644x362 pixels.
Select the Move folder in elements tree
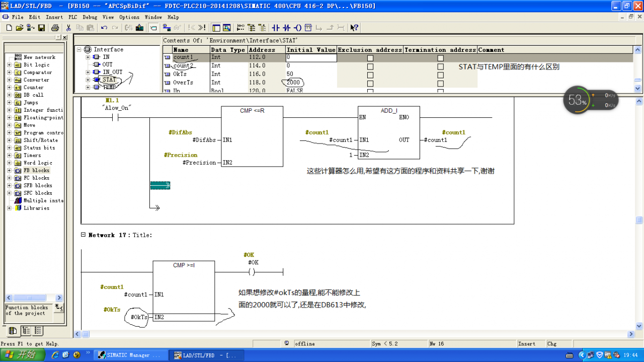coord(30,125)
